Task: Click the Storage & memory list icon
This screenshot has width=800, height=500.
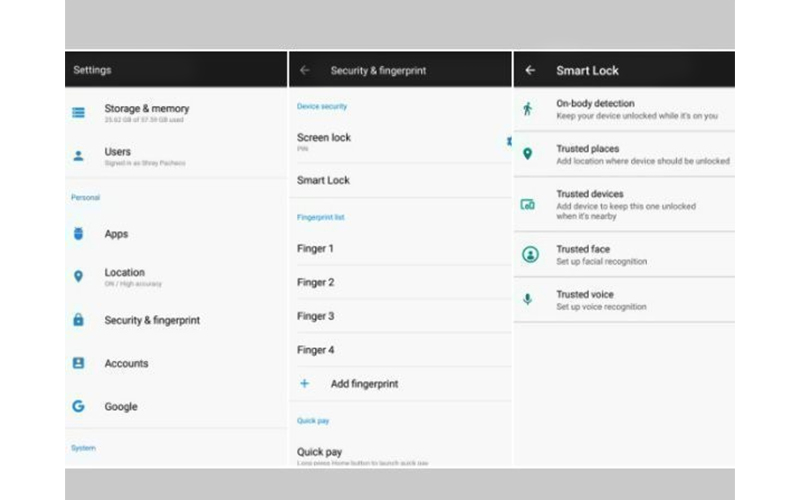Action: (78, 112)
